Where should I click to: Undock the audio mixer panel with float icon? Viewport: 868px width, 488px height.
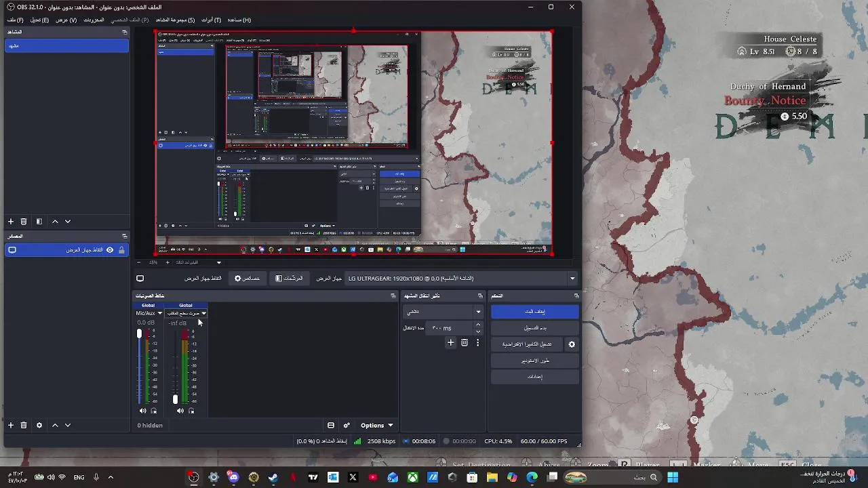click(x=393, y=296)
